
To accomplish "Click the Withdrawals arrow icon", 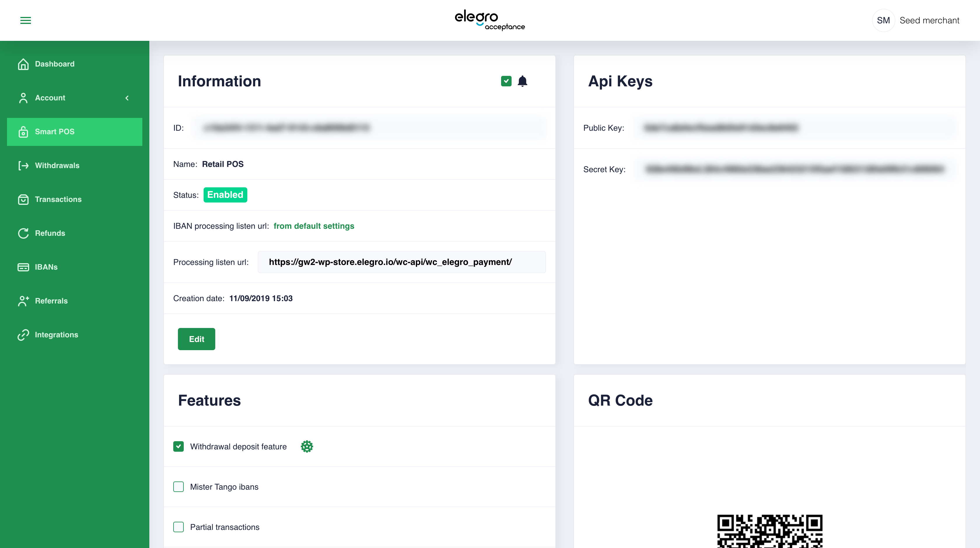I will [x=23, y=165].
